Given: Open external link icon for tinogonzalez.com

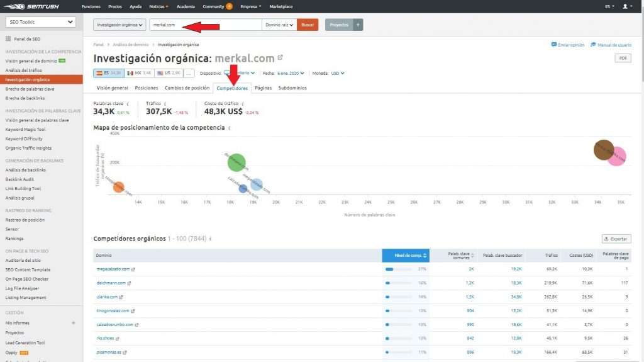Looking at the screenshot, I should [x=133, y=311].
